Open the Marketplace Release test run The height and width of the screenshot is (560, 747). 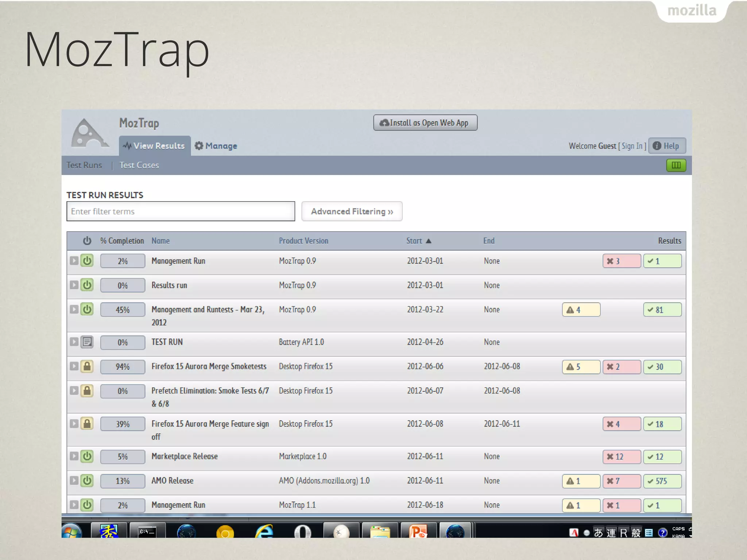pos(185,456)
